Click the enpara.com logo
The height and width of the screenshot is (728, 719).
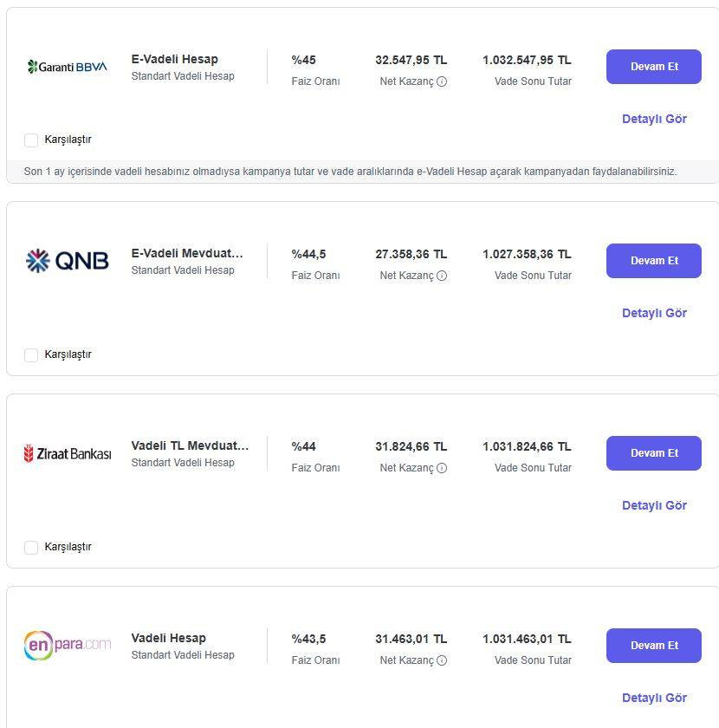(68, 646)
